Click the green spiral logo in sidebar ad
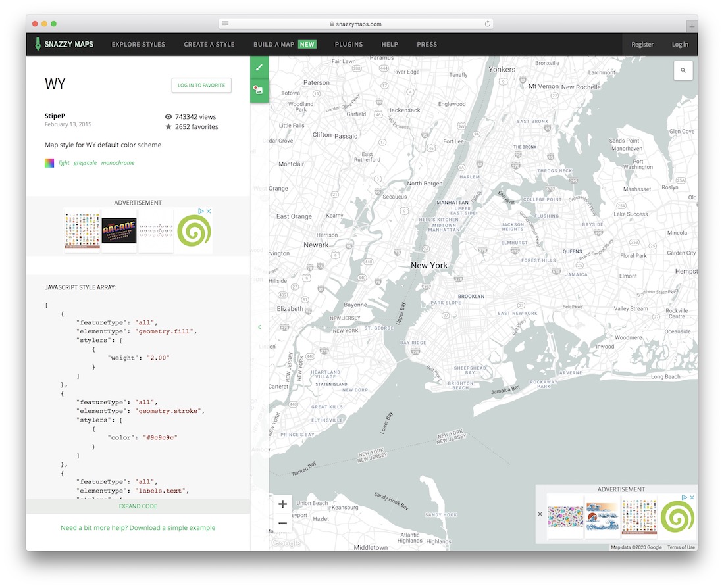The width and height of the screenshot is (724, 588). (x=194, y=230)
